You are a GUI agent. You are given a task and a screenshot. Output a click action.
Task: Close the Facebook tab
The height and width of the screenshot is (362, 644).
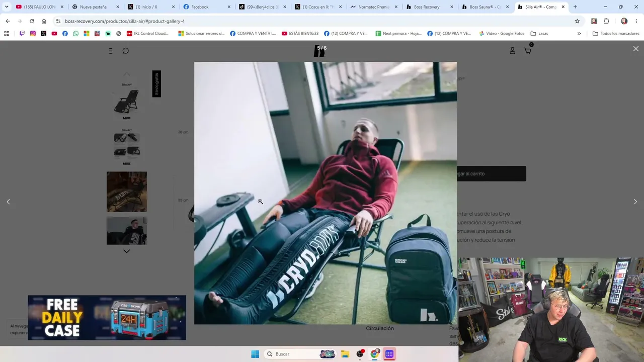click(x=228, y=7)
